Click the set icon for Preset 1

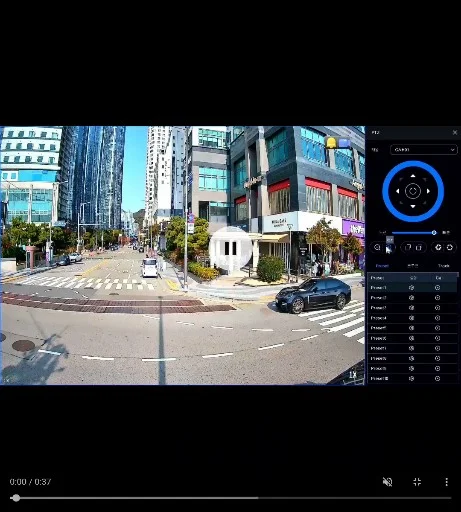(x=411, y=288)
